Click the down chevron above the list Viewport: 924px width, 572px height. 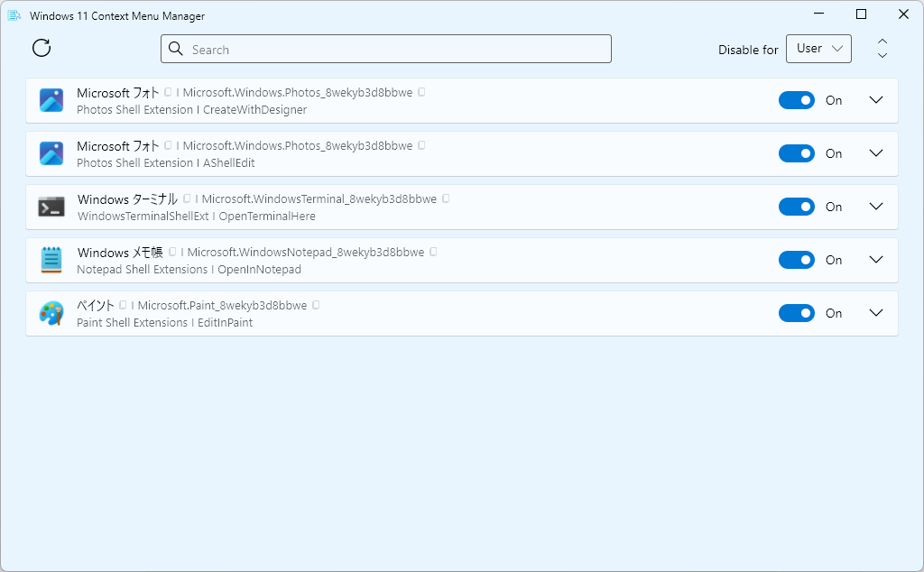(882, 56)
